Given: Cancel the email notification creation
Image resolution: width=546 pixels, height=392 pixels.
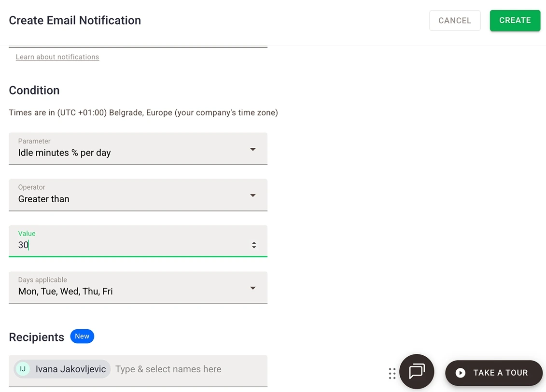Looking at the screenshot, I should (x=454, y=20).
